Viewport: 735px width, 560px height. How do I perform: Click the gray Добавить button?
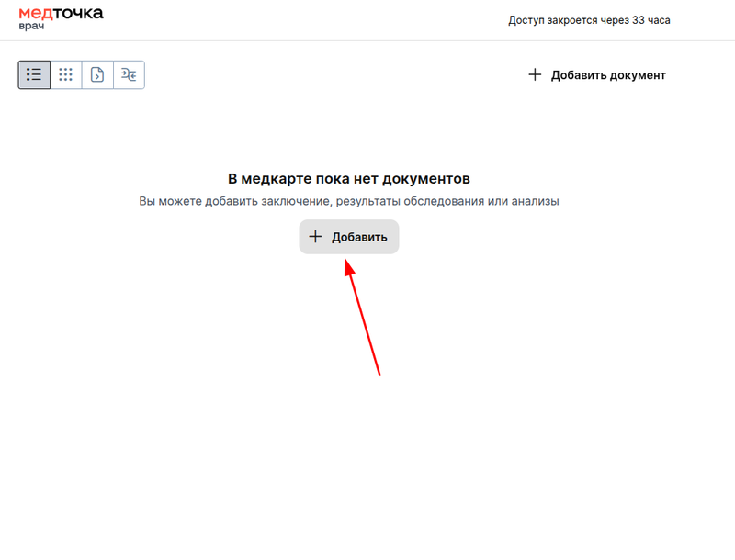point(349,237)
